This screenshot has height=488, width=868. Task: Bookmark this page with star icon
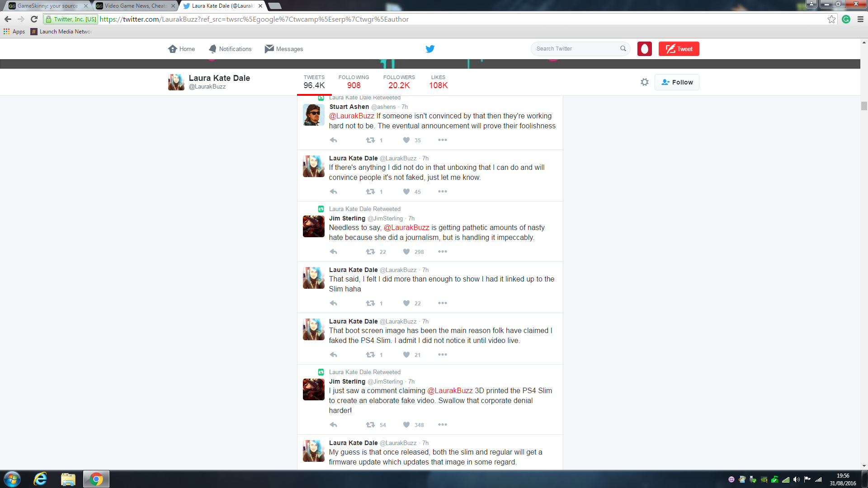click(831, 19)
